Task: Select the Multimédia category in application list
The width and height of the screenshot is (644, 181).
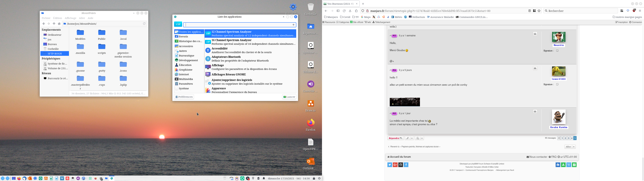Action: point(186,79)
